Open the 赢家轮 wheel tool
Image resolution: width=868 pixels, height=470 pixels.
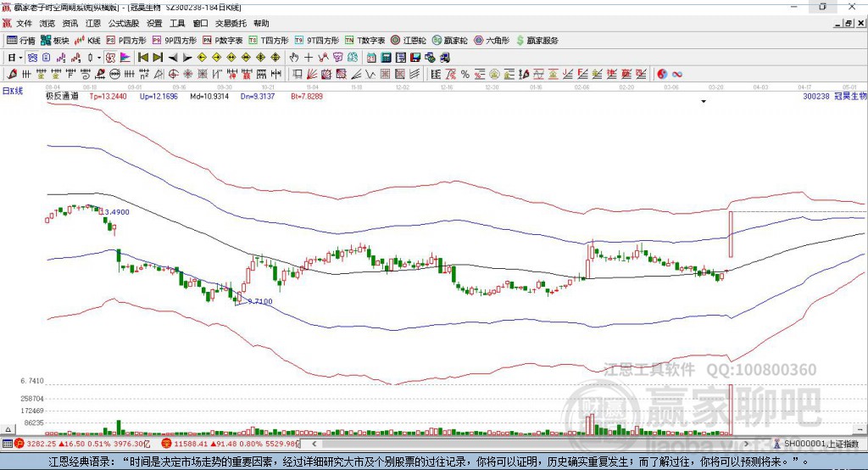[x=450, y=41]
